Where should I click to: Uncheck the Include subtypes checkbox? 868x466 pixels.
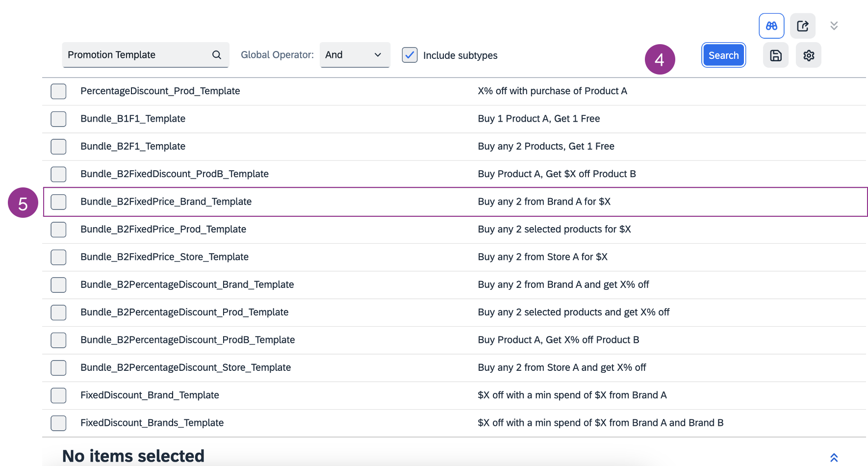(409, 55)
